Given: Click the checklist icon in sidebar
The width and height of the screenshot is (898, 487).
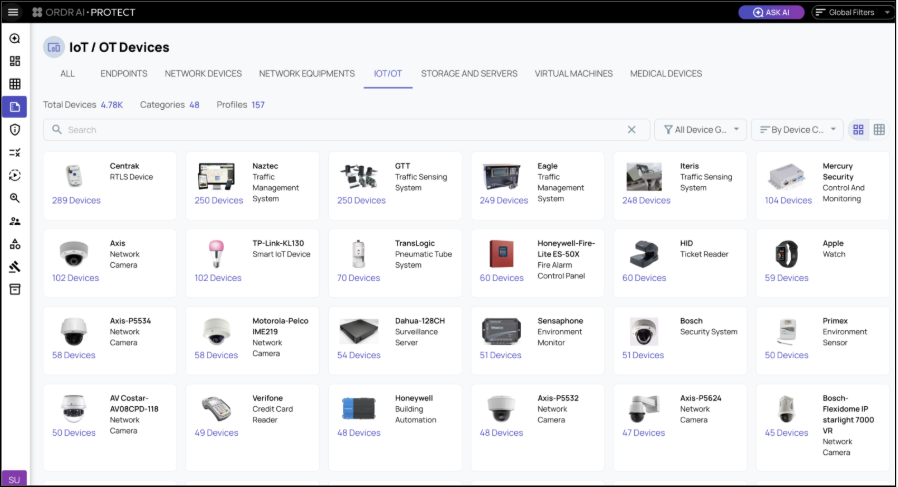Looking at the screenshot, I should (14, 153).
